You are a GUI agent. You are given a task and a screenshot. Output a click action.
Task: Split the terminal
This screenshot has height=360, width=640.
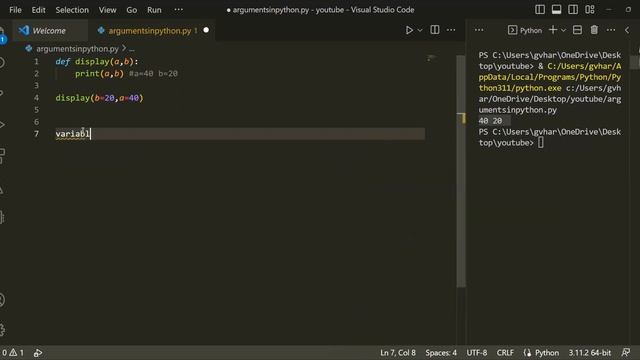tap(577, 30)
